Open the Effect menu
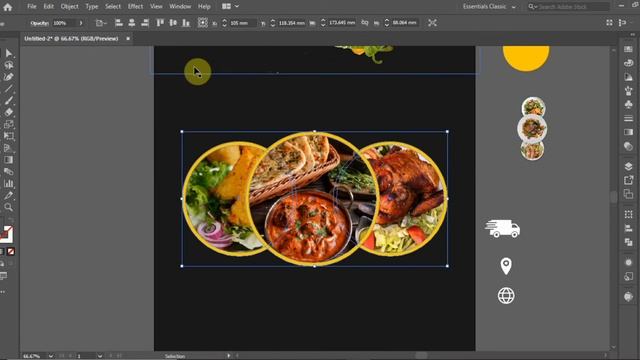 pyautogui.click(x=135, y=7)
